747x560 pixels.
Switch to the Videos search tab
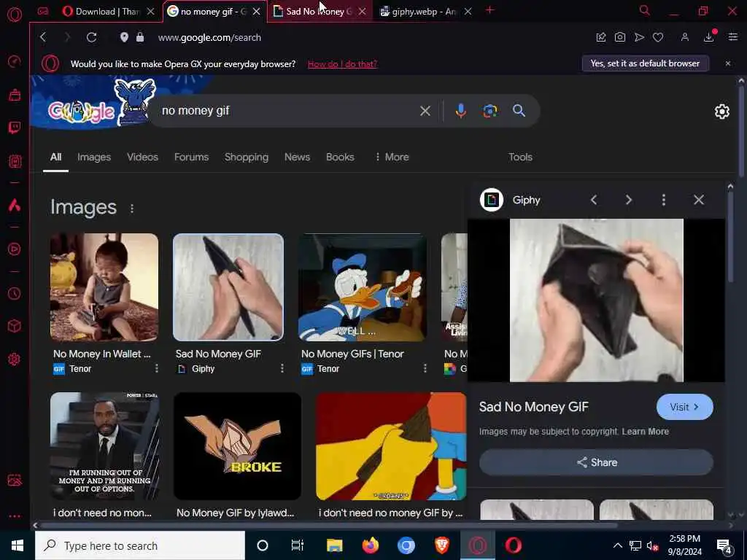(142, 157)
